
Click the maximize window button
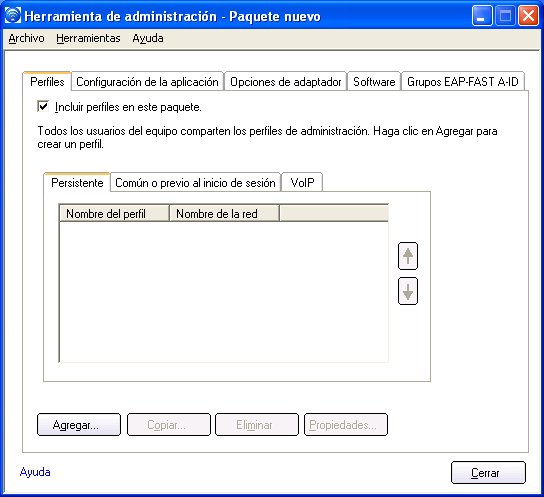[x=505, y=16]
